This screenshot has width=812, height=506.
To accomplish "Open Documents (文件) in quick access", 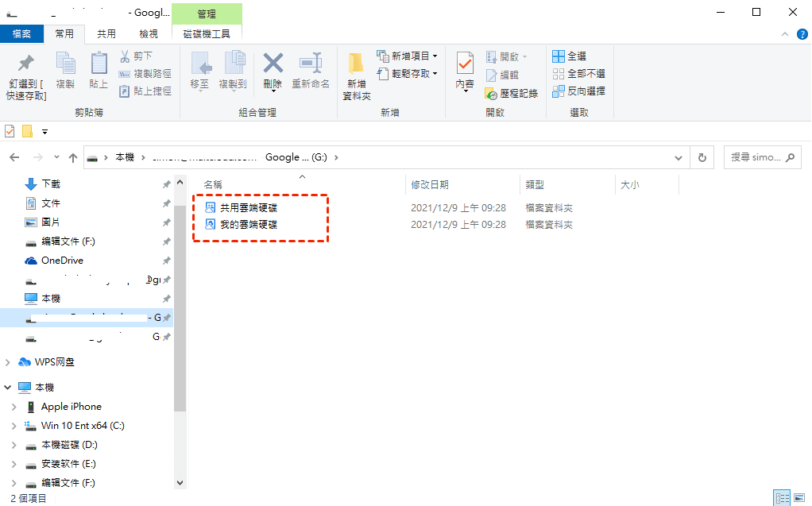I will pyautogui.click(x=51, y=203).
